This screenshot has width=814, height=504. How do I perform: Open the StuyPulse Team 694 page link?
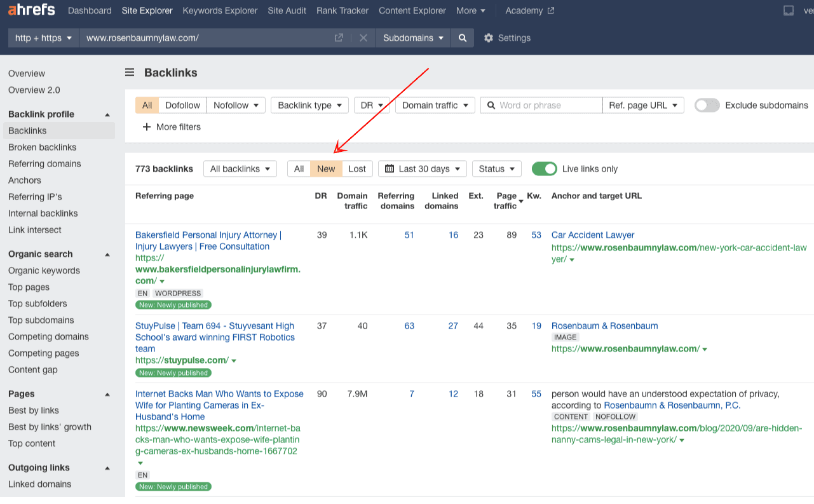pos(215,337)
